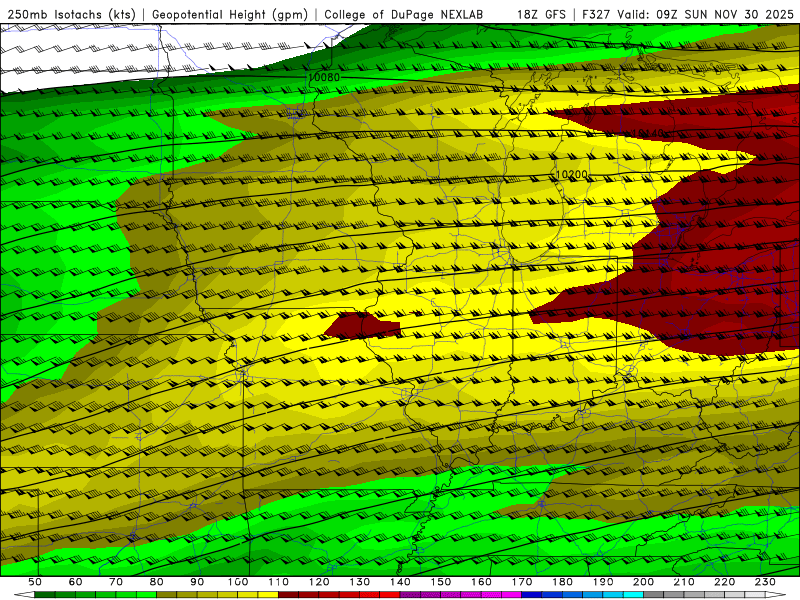Click the 60 value on the color scale
This screenshot has height=600, width=800.
click(x=76, y=582)
